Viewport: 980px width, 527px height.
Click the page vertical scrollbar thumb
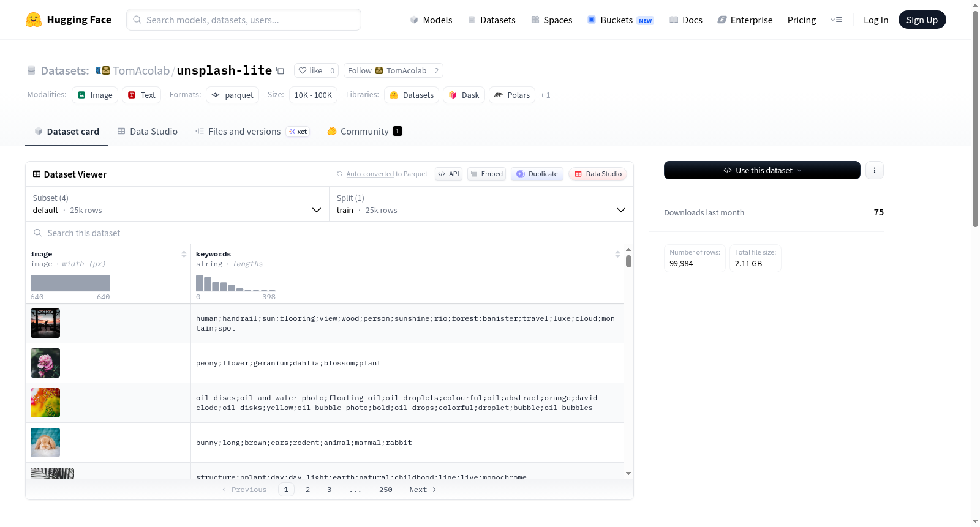point(975,119)
